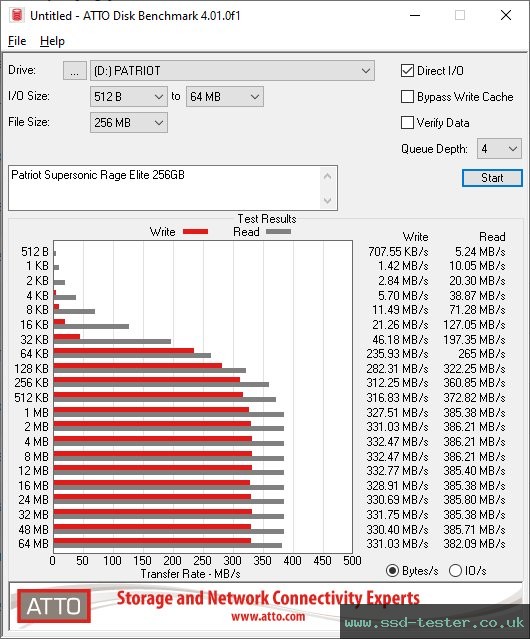Enable the Verify Data checkbox
The width and height of the screenshot is (530, 639).
(x=407, y=123)
